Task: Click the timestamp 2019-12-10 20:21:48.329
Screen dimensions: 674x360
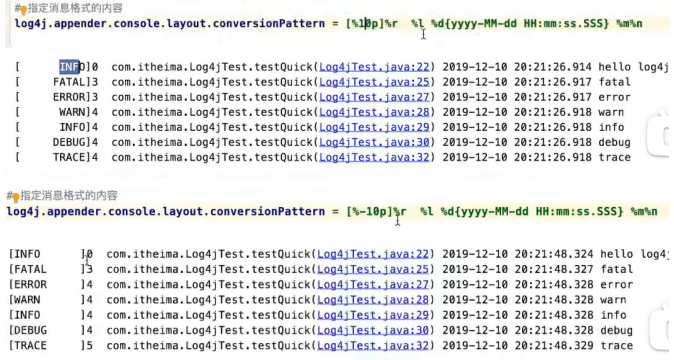Action: point(518,345)
